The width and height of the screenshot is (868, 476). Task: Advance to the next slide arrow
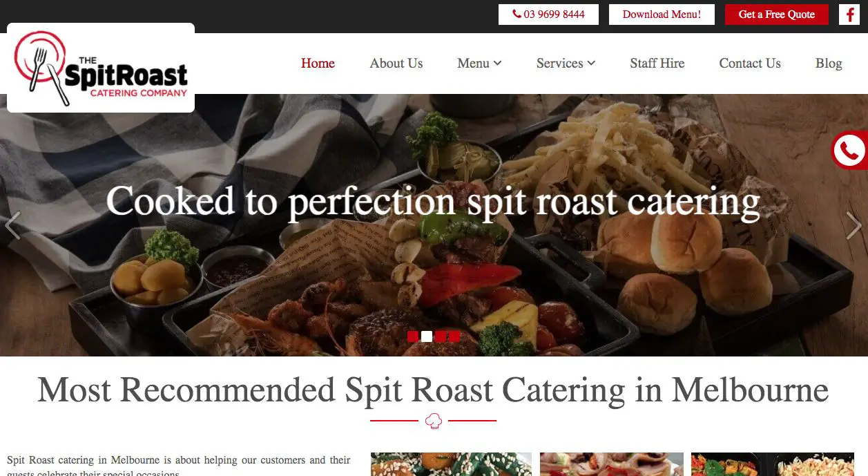(854, 225)
